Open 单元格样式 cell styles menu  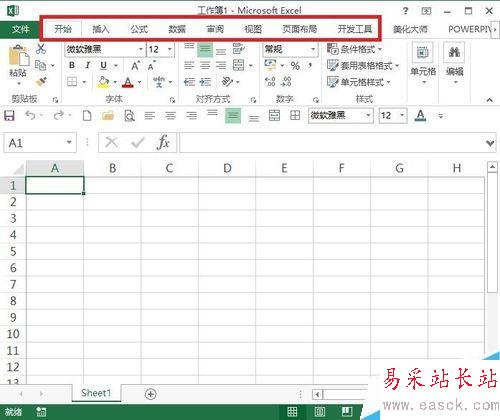point(359,82)
